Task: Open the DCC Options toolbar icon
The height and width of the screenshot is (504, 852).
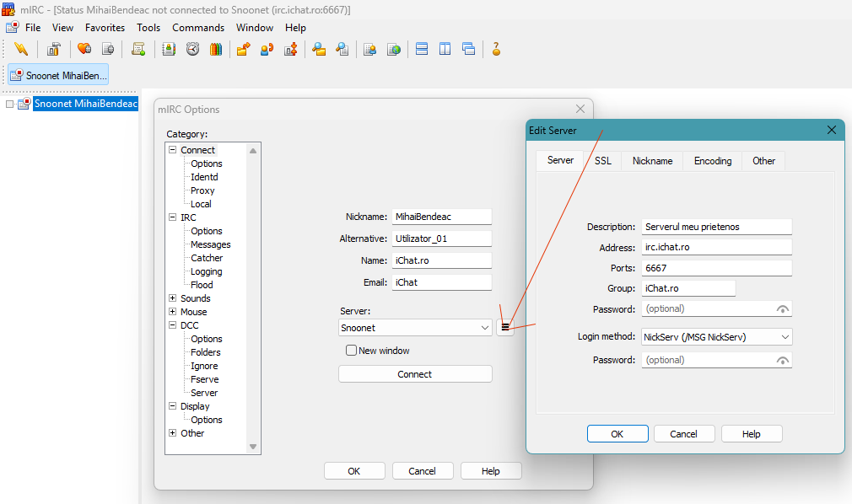Action: point(291,49)
